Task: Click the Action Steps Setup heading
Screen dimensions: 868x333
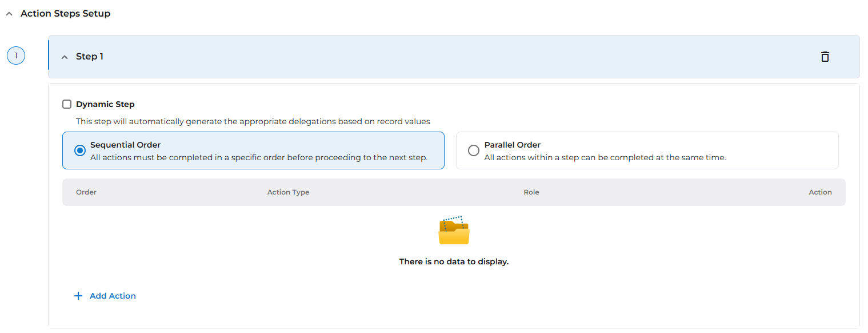Action: 65,14
